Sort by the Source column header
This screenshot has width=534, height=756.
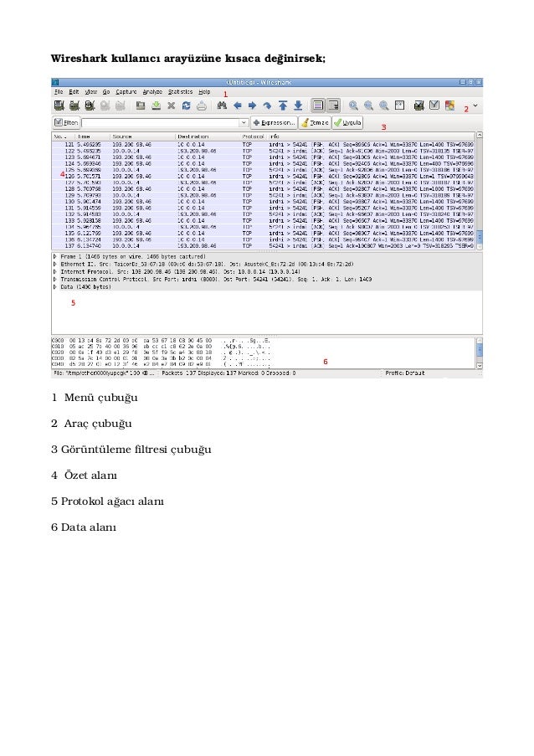point(142,136)
